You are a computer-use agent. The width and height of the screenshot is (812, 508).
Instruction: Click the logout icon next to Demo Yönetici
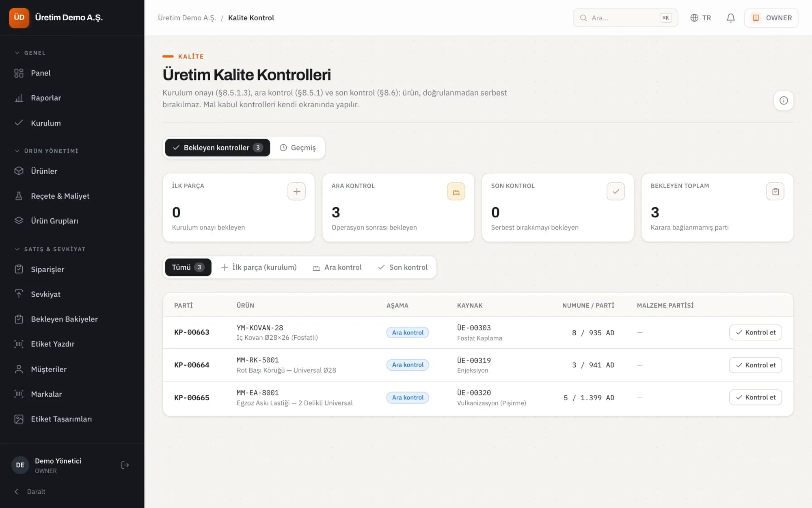(x=125, y=465)
